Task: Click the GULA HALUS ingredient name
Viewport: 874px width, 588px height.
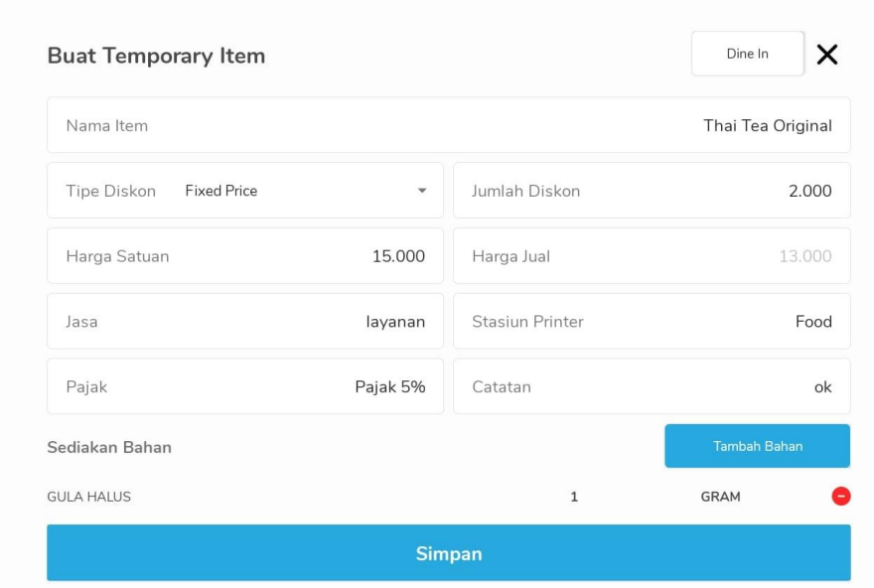Action: (x=88, y=497)
